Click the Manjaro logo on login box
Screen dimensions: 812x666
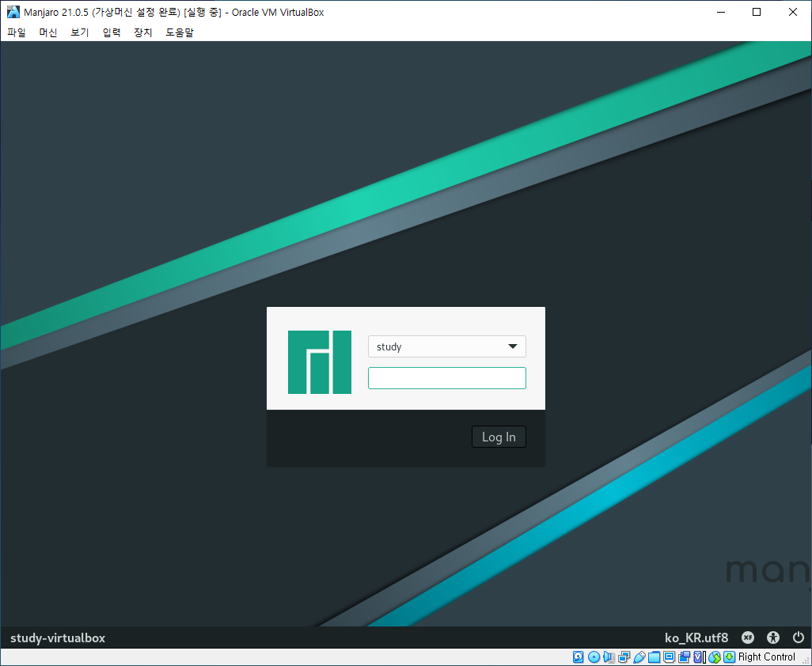(320, 362)
